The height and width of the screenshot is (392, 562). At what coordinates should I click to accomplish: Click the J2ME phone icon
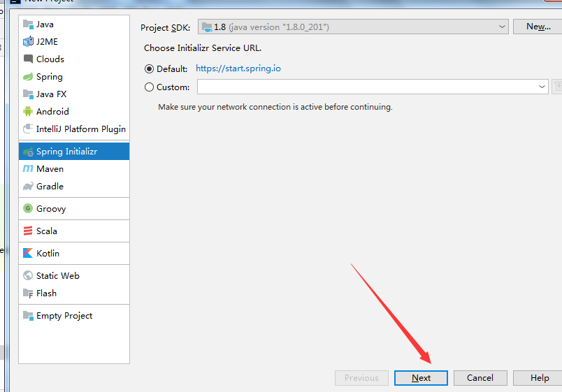[x=28, y=41]
